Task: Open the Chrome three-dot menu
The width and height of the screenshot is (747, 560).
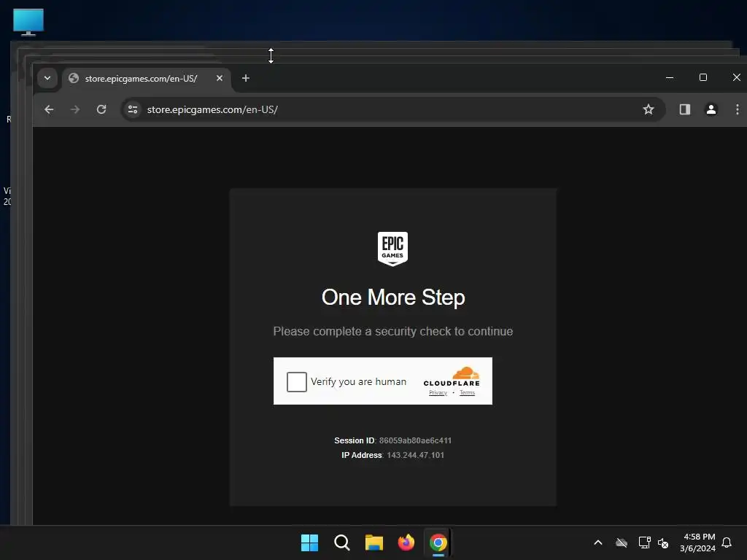Action: point(737,109)
